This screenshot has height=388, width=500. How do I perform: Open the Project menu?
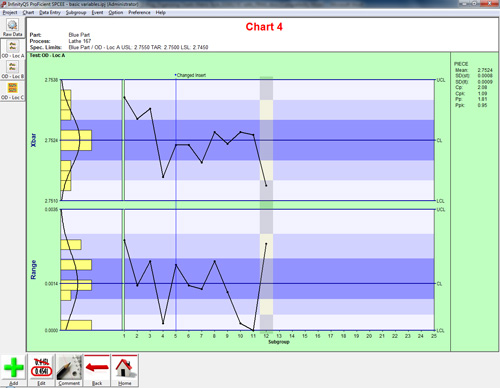click(x=10, y=12)
